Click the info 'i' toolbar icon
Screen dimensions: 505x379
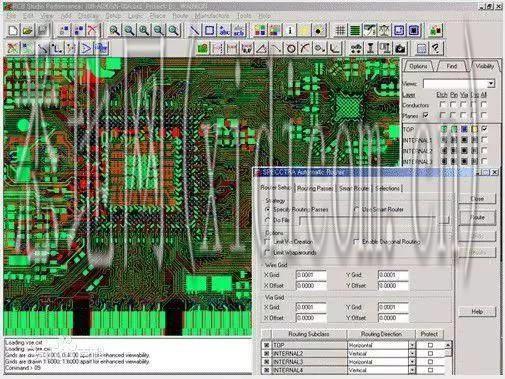[290, 31]
